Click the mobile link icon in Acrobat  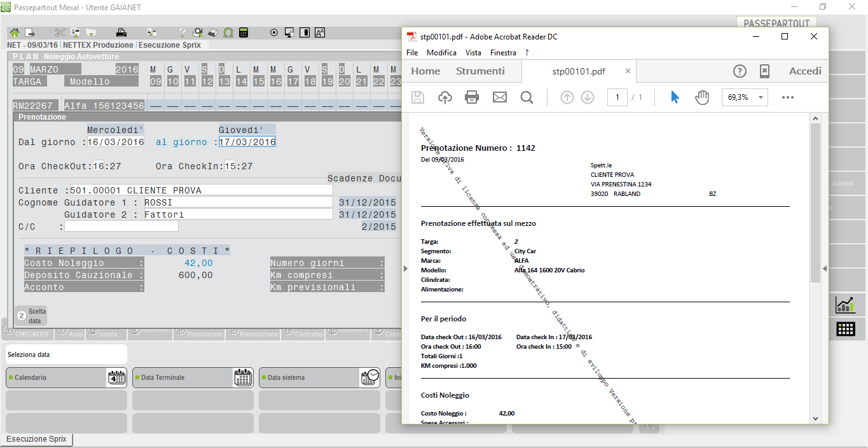[x=765, y=71]
